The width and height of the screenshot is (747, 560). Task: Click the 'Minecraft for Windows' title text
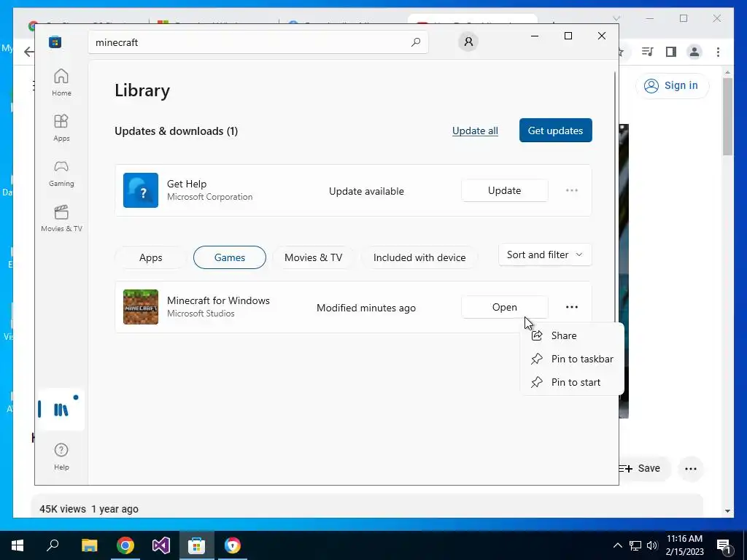(218, 301)
